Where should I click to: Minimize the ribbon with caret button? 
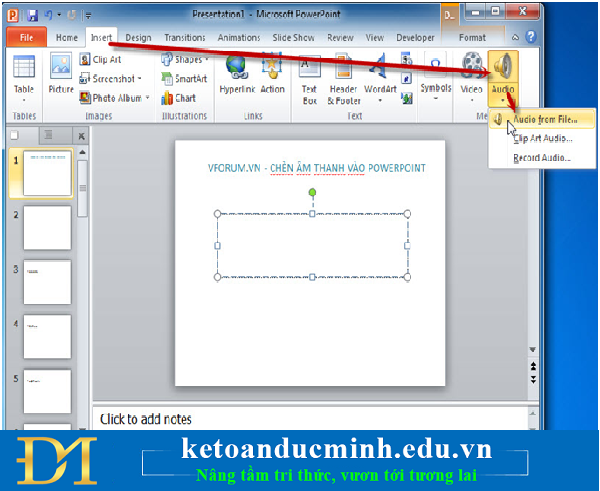tap(515, 38)
